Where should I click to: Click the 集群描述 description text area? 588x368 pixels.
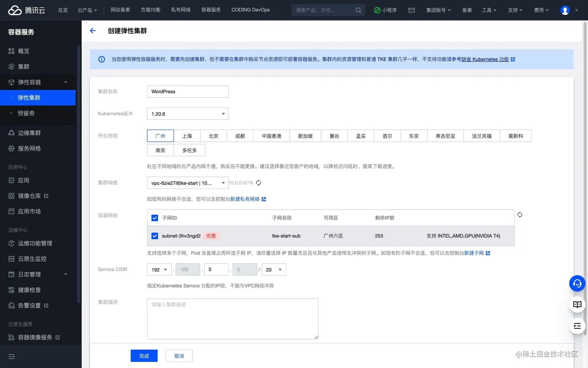pos(232,319)
